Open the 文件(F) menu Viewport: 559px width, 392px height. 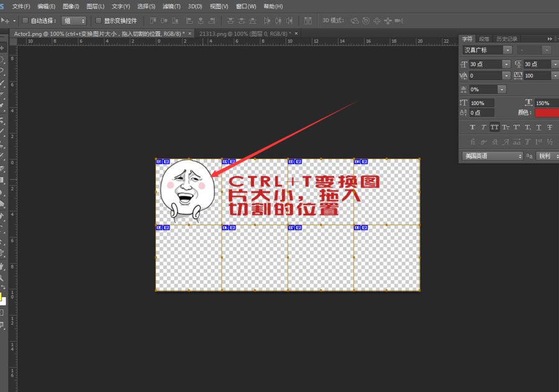(x=21, y=6)
